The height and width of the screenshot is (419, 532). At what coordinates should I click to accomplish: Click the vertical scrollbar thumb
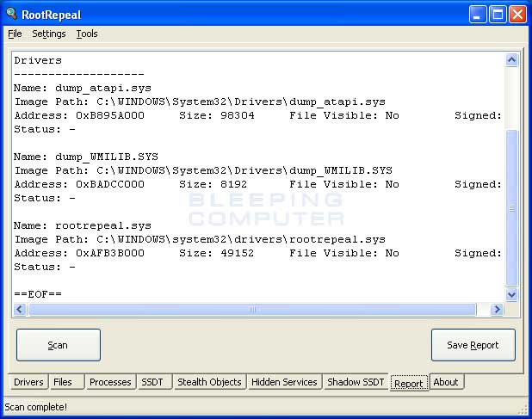511,208
